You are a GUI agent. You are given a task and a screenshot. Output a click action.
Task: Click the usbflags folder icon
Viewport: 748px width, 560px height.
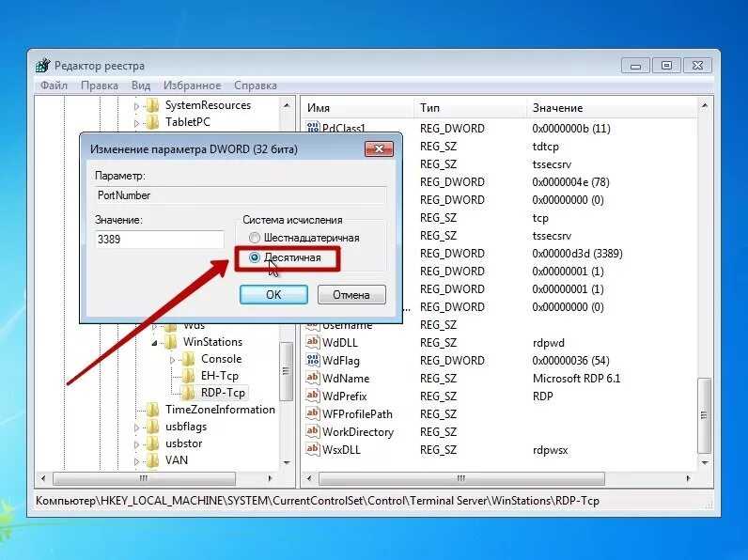click(152, 427)
